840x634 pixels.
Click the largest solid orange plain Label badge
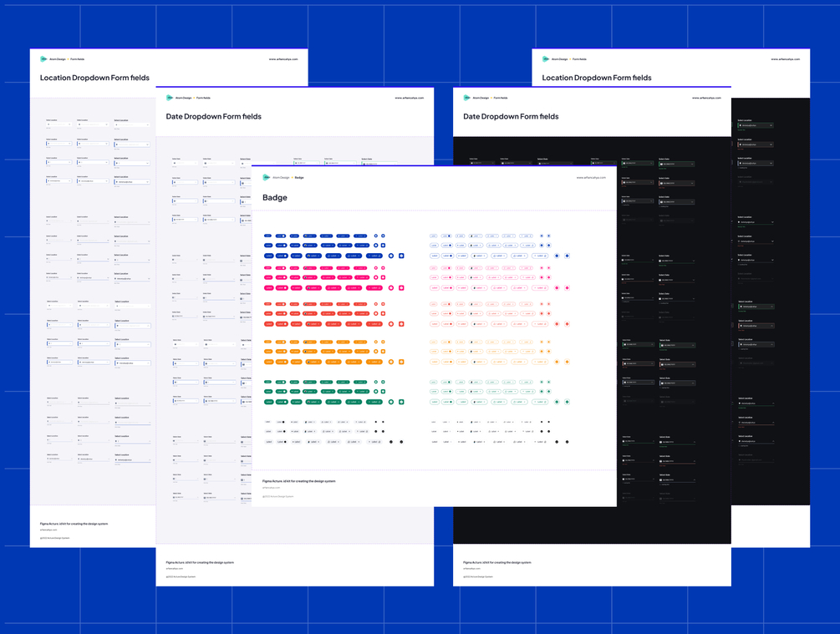click(269, 362)
